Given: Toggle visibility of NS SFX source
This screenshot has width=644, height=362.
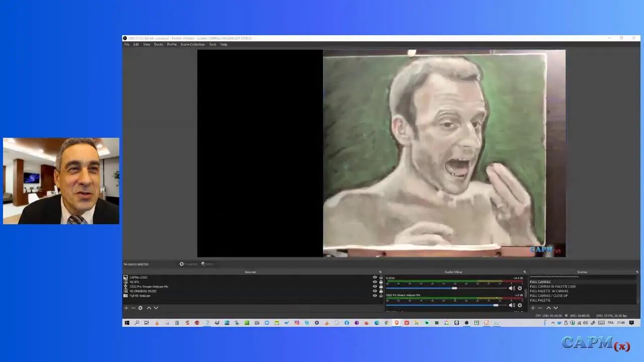Looking at the screenshot, I should pos(375,282).
